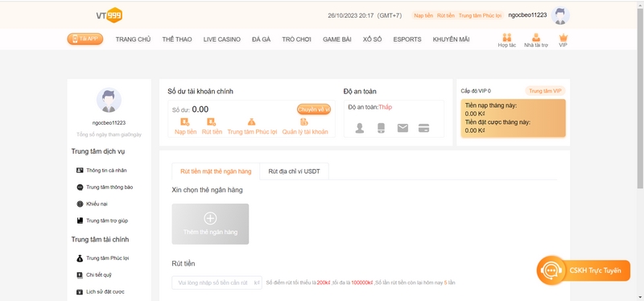Click the Hợp tác partners icon
The width and height of the screenshot is (644, 301).
coord(507,37)
